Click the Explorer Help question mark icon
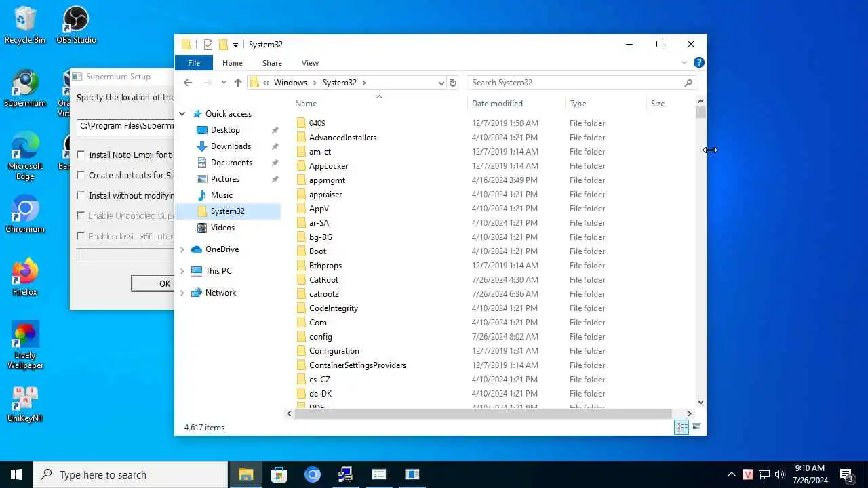 (x=699, y=62)
